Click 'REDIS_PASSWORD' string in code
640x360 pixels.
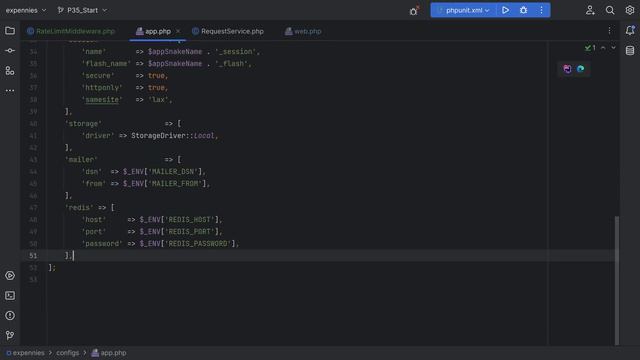pos(198,244)
